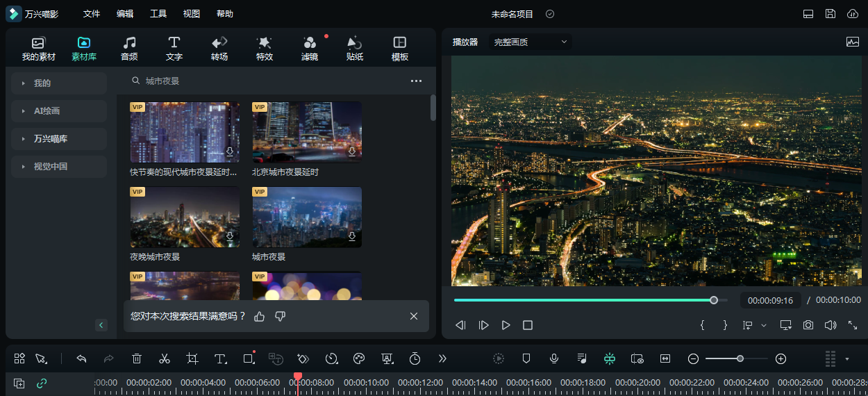Download the 城市夜景 clip

tap(352, 236)
